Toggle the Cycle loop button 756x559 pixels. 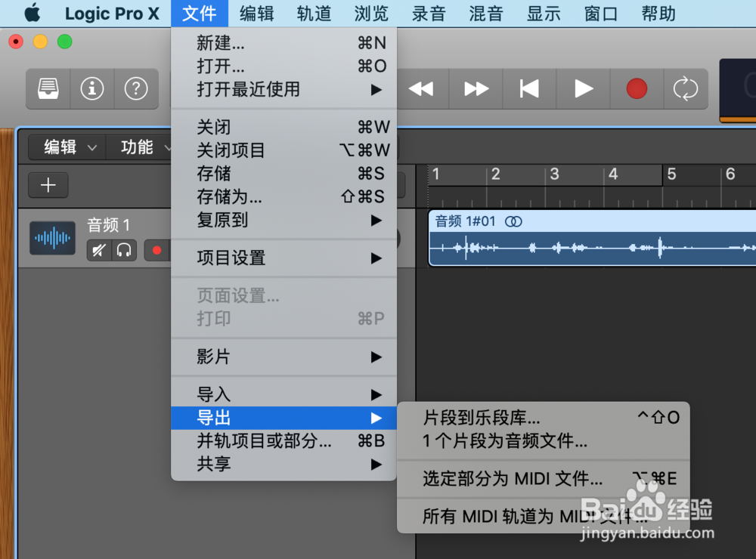point(686,88)
